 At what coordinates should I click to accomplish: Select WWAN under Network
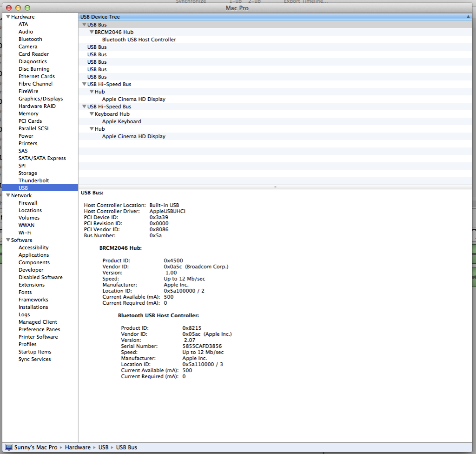[26, 225]
